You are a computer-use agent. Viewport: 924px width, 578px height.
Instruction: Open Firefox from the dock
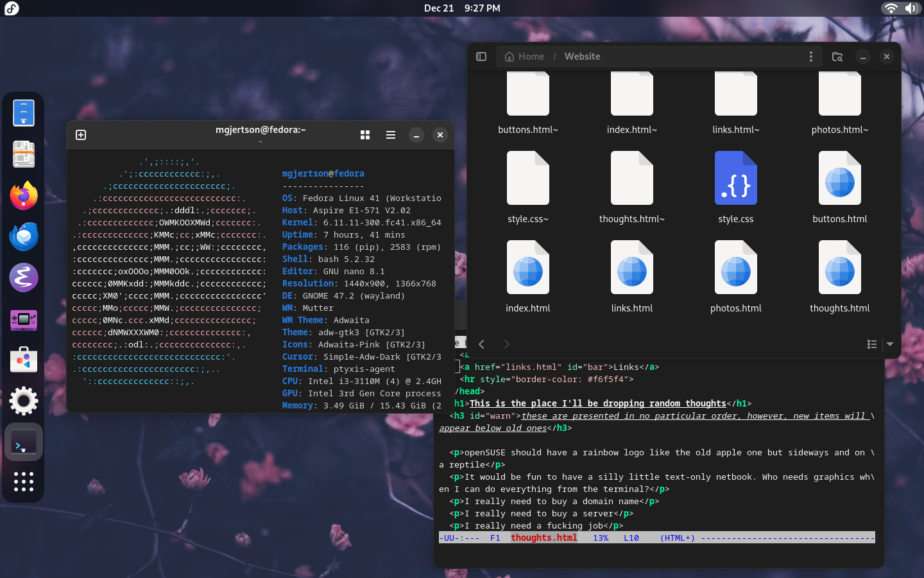(x=24, y=196)
